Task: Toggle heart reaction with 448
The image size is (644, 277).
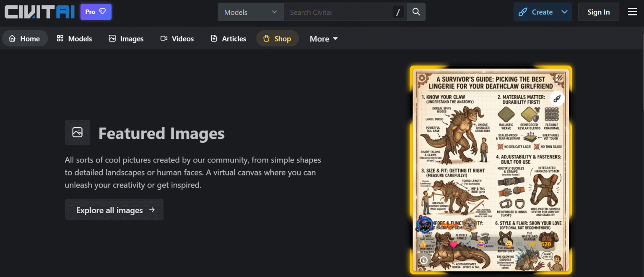Action: pyautogui.click(x=460, y=244)
